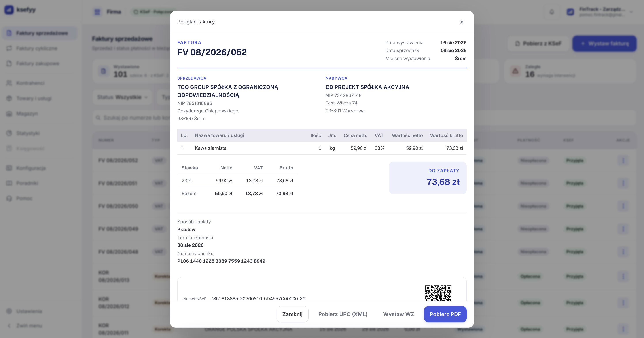Open notifications with the bell icon

point(552,12)
